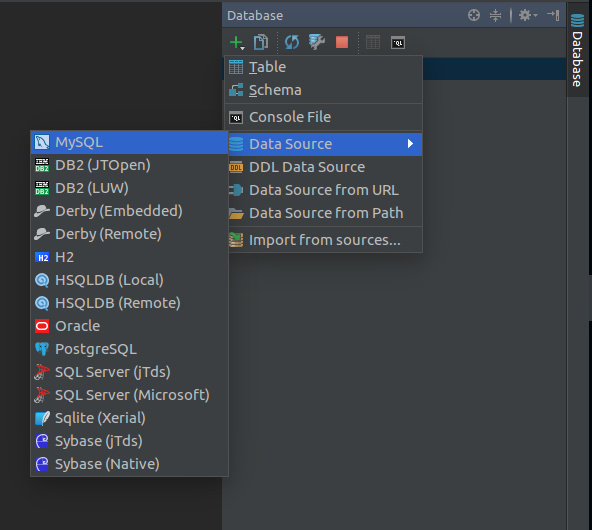The height and width of the screenshot is (530, 592).
Task: Open the QL console toolbar icon
Action: [x=398, y=43]
